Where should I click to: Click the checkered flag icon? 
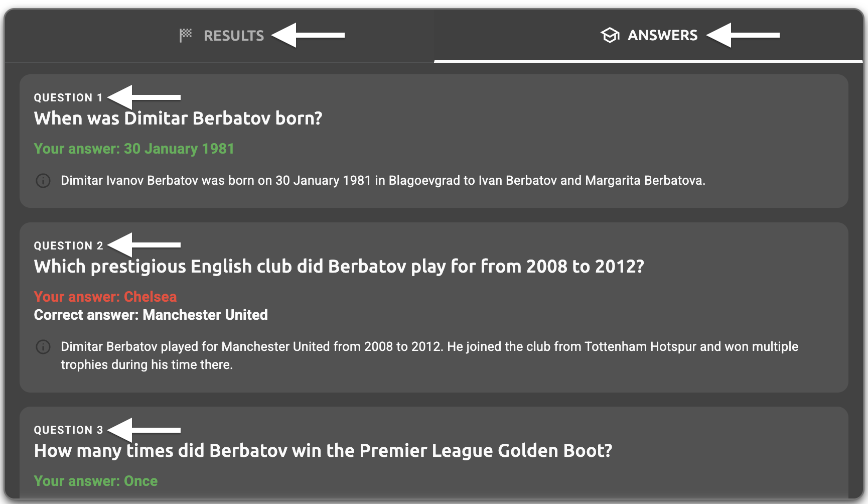[x=186, y=35]
